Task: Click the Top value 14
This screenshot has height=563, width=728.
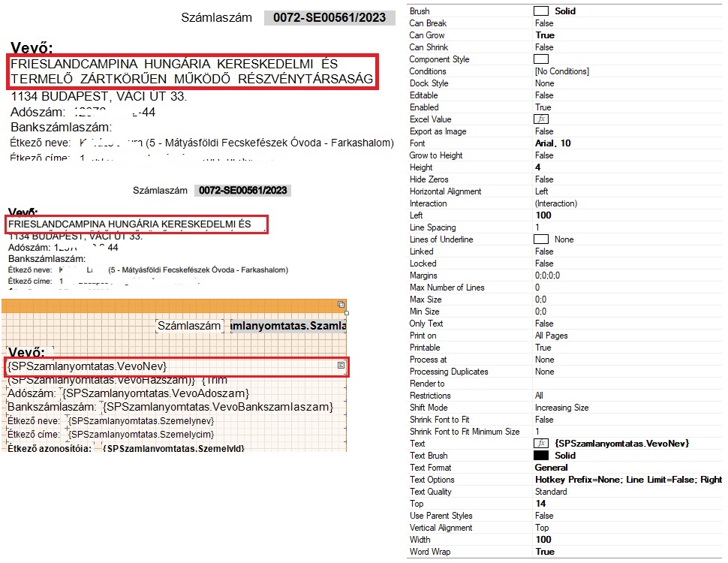Action: 540,504
